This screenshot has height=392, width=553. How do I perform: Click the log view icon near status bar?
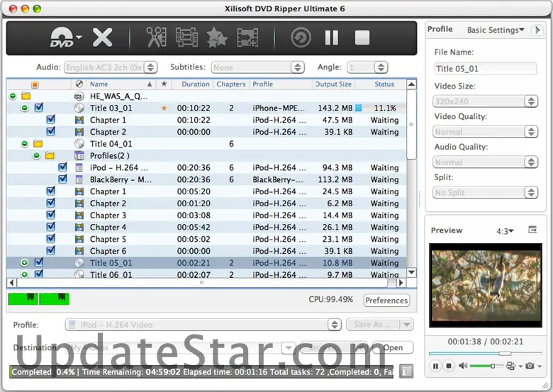coord(406,371)
